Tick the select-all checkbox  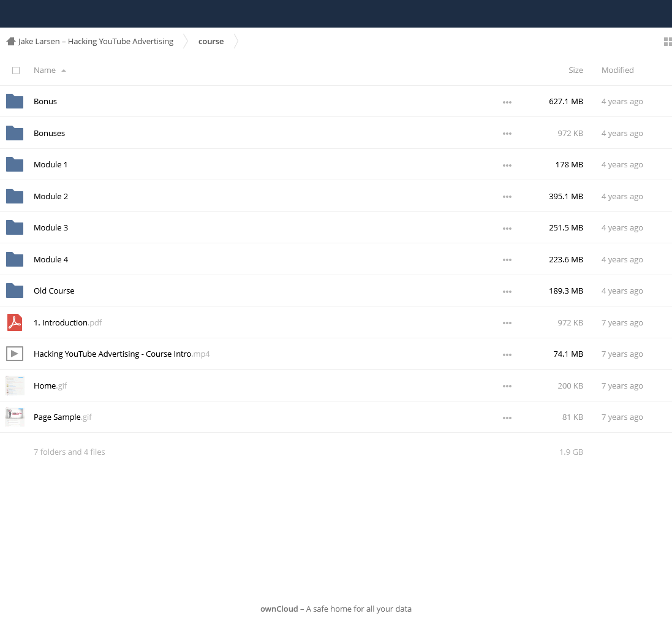16,70
